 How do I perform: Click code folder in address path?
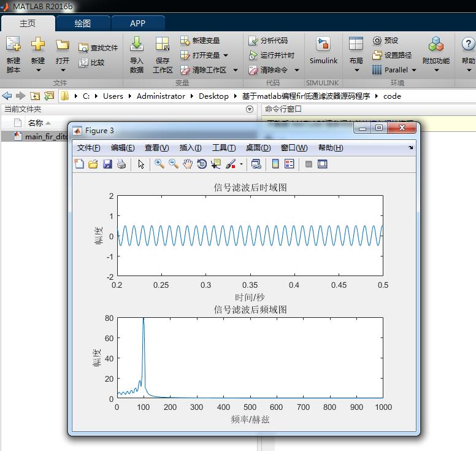tap(392, 96)
